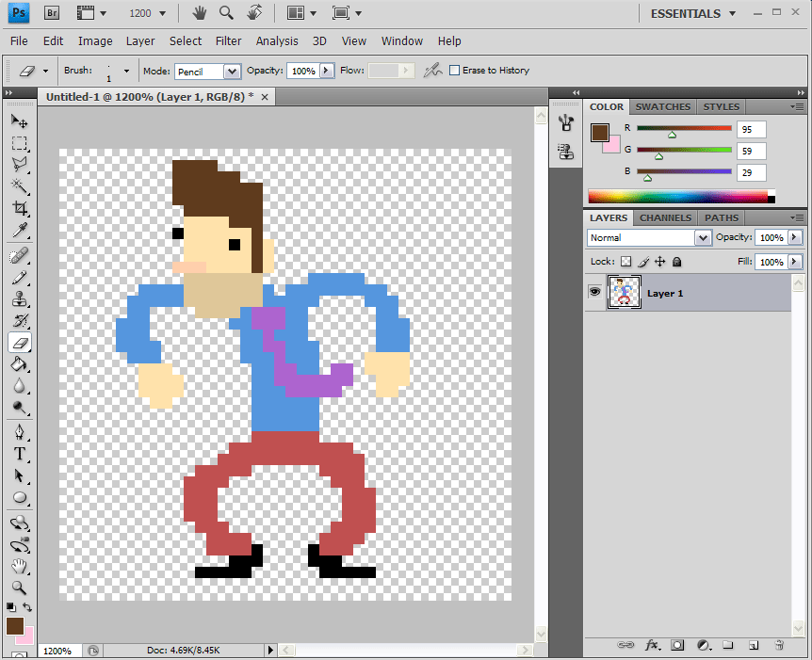Choose the Type tool
This screenshot has height=660, width=812.
coord(20,454)
